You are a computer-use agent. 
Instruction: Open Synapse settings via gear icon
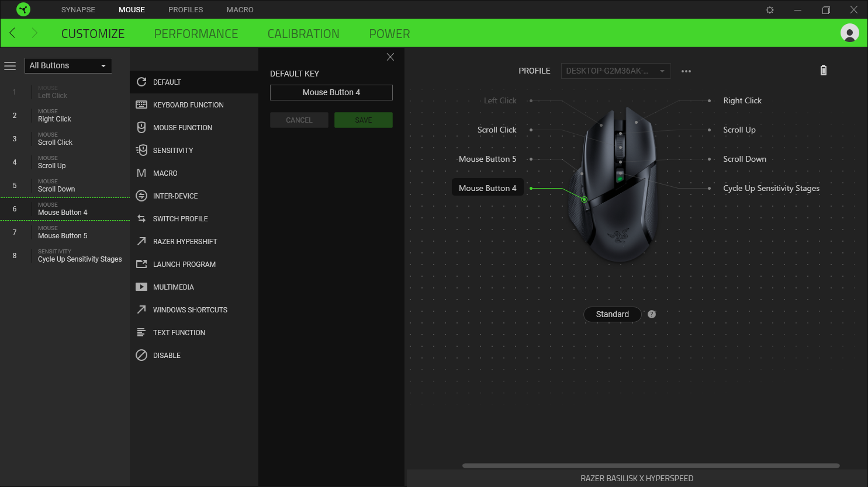coord(769,9)
